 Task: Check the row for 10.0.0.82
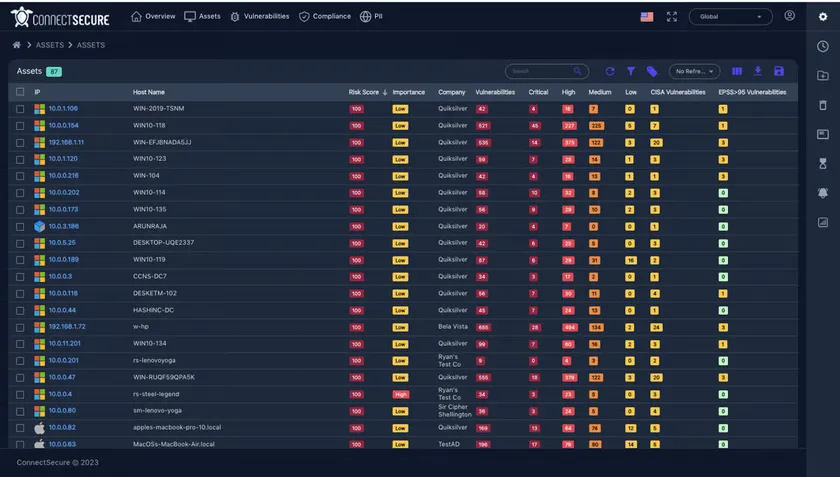[20, 428]
